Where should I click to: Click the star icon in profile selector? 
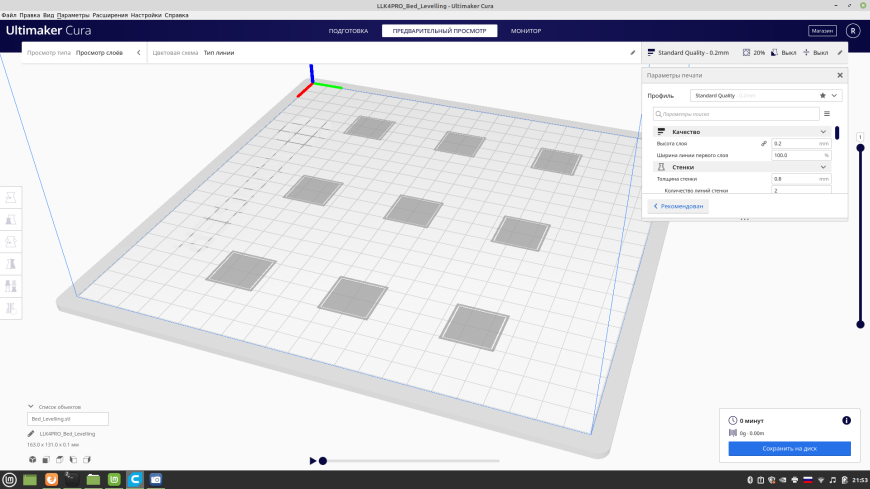[x=822, y=95]
